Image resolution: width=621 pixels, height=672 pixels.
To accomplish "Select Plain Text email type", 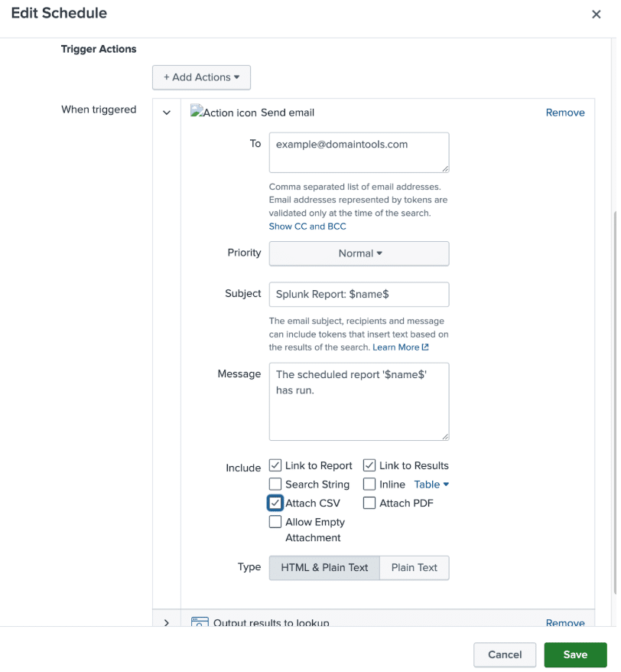I will coord(414,567).
